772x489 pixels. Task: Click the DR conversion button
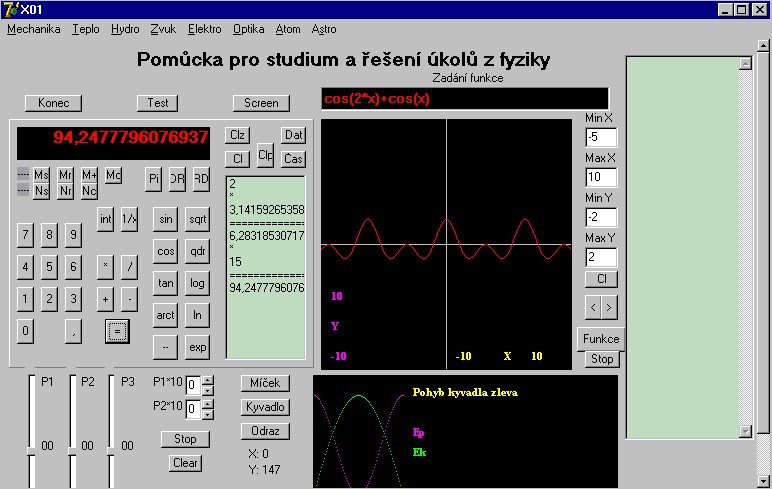coord(177,179)
